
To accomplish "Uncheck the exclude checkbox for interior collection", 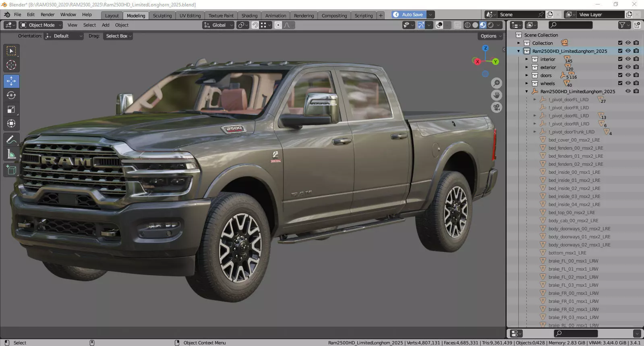I will [x=620, y=59].
